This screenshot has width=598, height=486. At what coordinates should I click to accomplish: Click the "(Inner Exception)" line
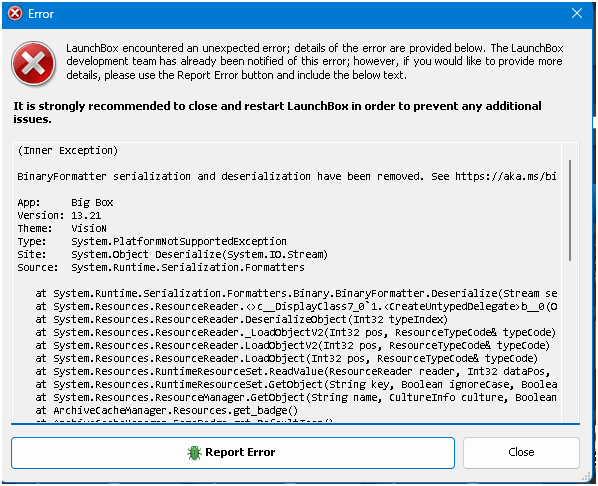pyautogui.click(x=68, y=150)
